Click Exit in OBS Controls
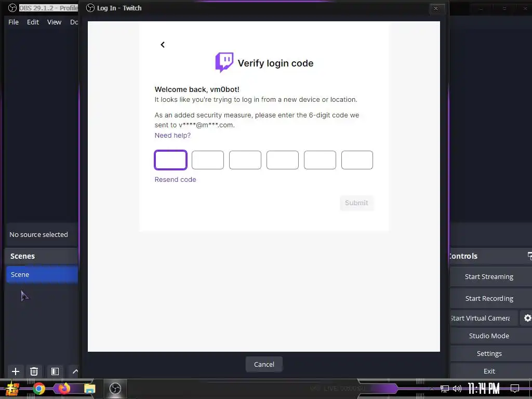The image size is (532, 399). click(x=489, y=371)
